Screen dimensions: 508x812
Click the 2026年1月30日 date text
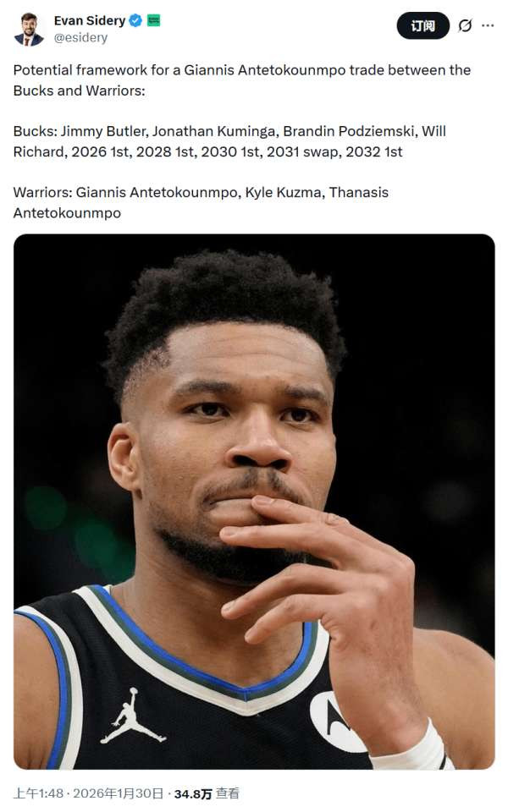119,793
